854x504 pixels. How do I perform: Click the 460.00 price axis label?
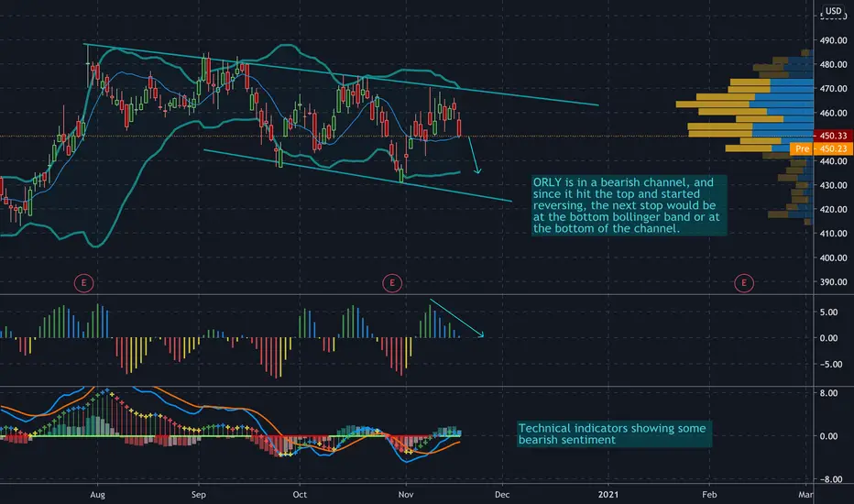coord(833,113)
